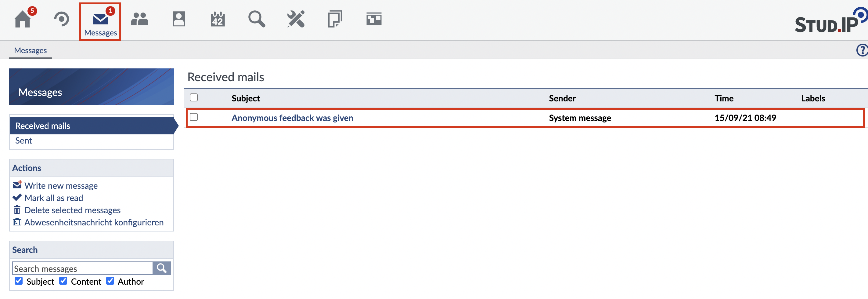Viewport: 868px width, 299px height.
Task: Focus the Search messages input field
Action: (83, 269)
